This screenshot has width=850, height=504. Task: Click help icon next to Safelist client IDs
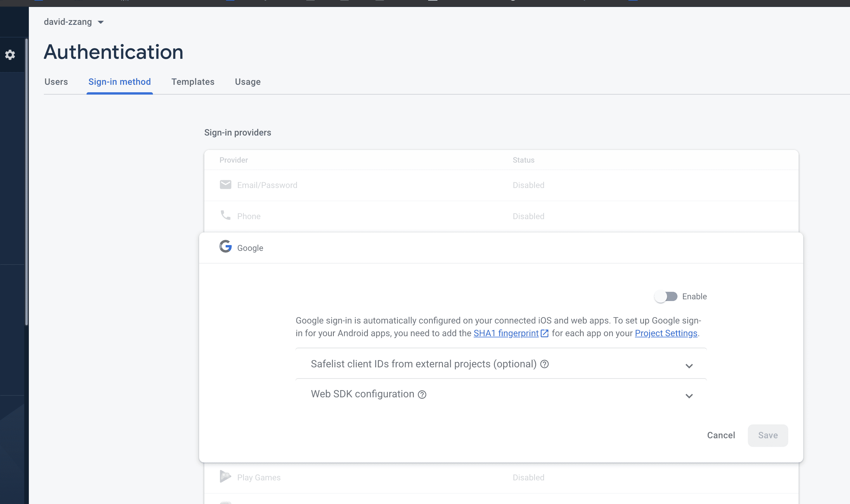[x=544, y=364]
